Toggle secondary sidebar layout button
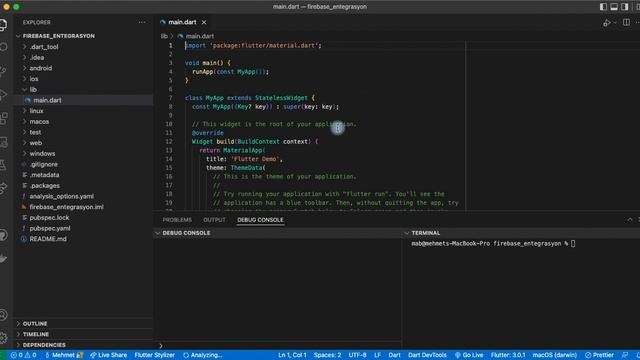 (624, 7)
